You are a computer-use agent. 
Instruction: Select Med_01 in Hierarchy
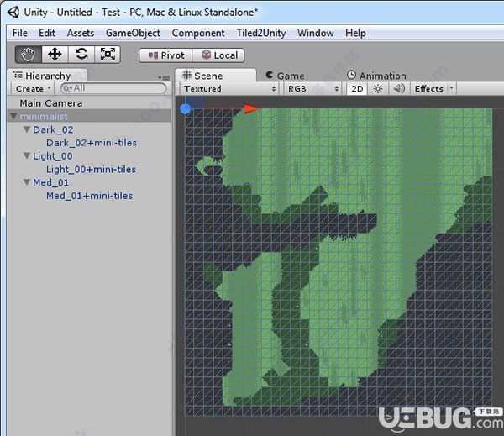click(51, 182)
